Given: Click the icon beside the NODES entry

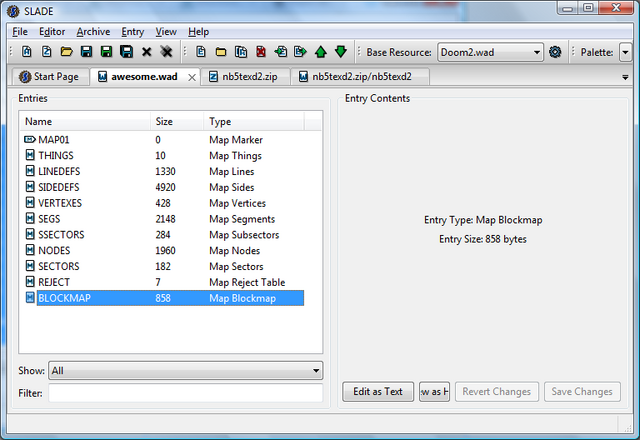Looking at the screenshot, I should (30, 250).
